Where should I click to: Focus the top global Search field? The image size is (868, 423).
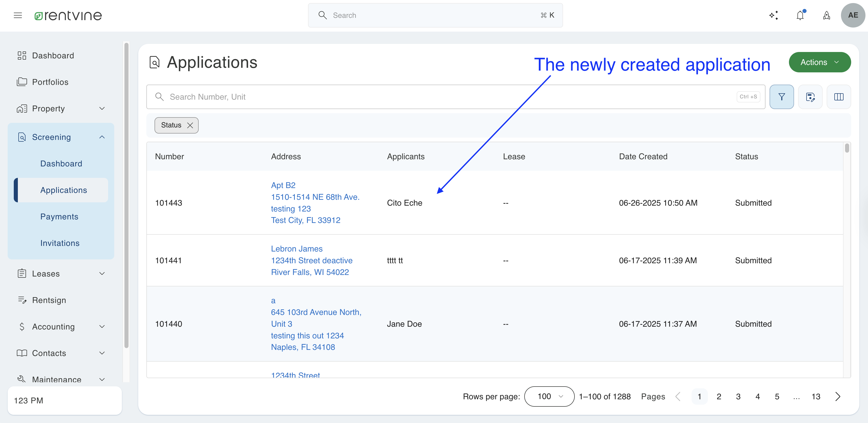[435, 15]
